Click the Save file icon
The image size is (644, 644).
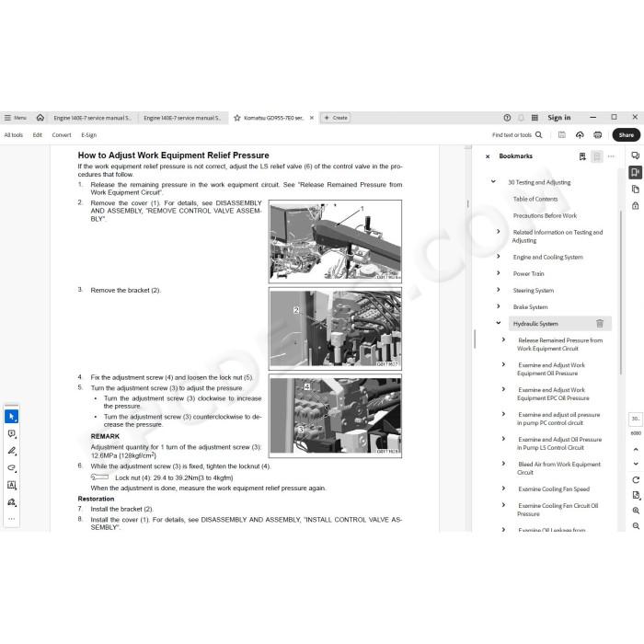point(562,134)
